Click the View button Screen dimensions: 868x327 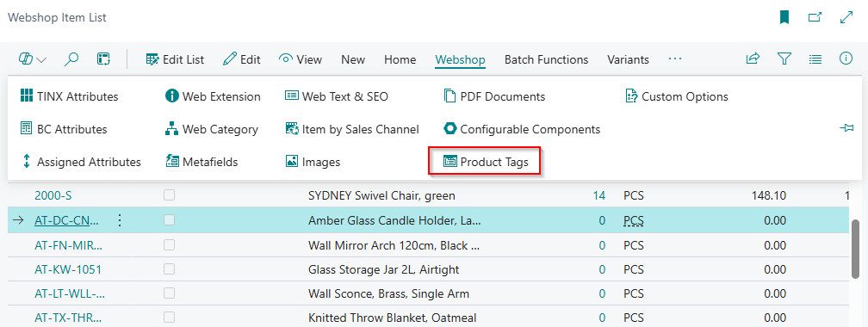tap(301, 59)
